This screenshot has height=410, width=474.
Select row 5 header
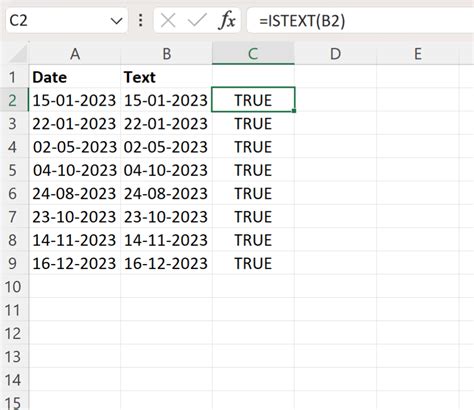coord(13,170)
